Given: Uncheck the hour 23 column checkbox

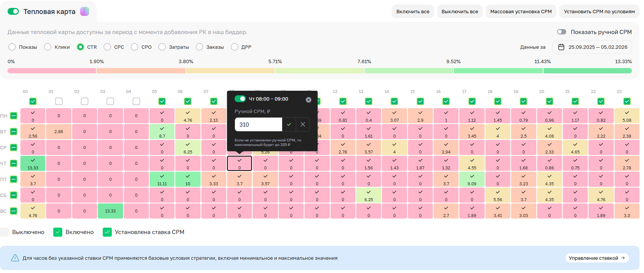Looking at the screenshot, I should pyautogui.click(x=627, y=101).
